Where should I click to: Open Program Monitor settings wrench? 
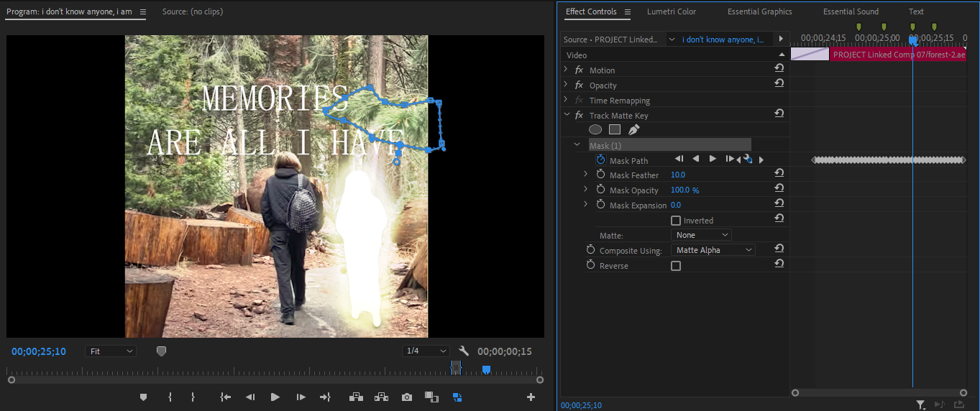464,351
